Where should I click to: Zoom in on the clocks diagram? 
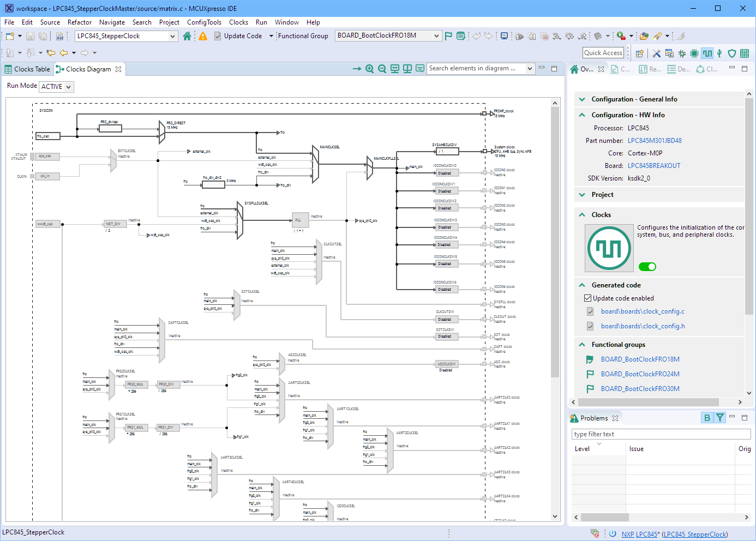(x=370, y=69)
